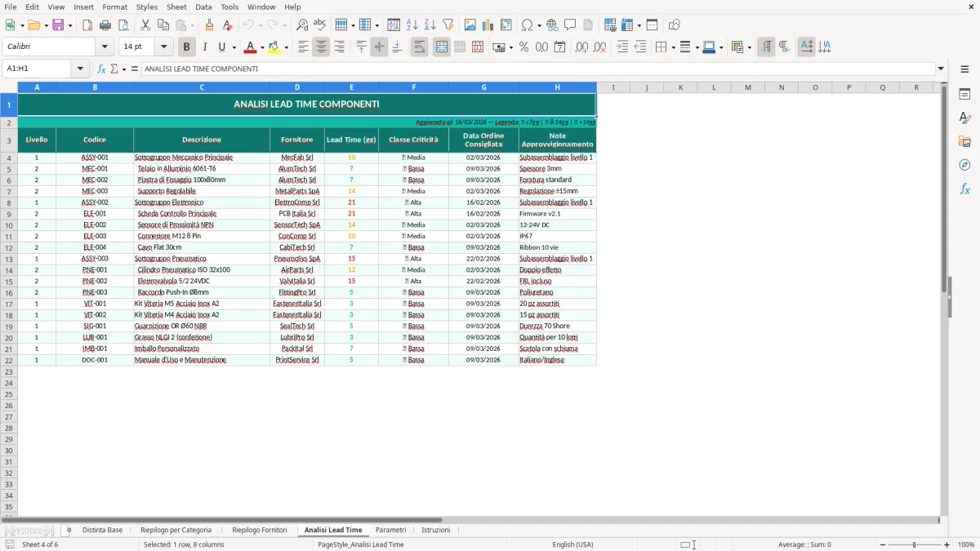980x551 pixels.
Task: Click the formula input line
Action: 537,69
